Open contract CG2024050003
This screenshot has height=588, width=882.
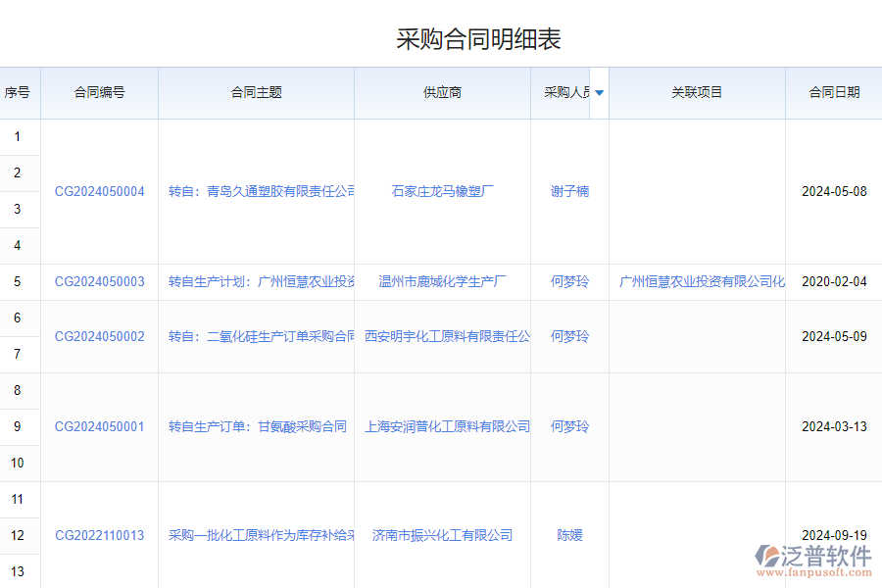click(99, 281)
